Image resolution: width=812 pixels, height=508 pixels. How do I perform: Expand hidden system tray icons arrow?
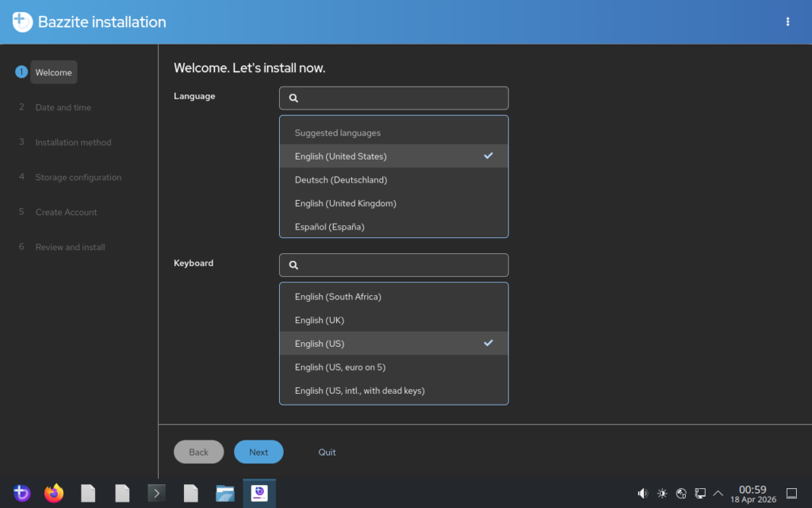coord(718,494)
